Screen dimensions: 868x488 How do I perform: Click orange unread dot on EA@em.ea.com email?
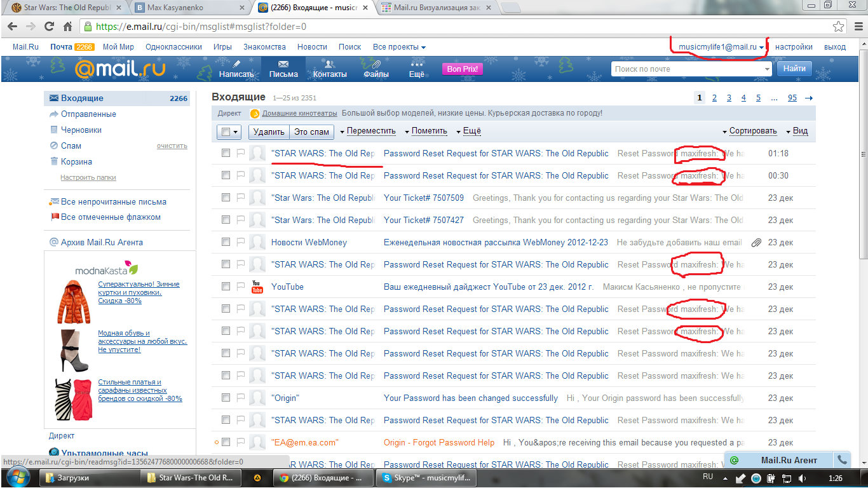click(x=217, y=442)
